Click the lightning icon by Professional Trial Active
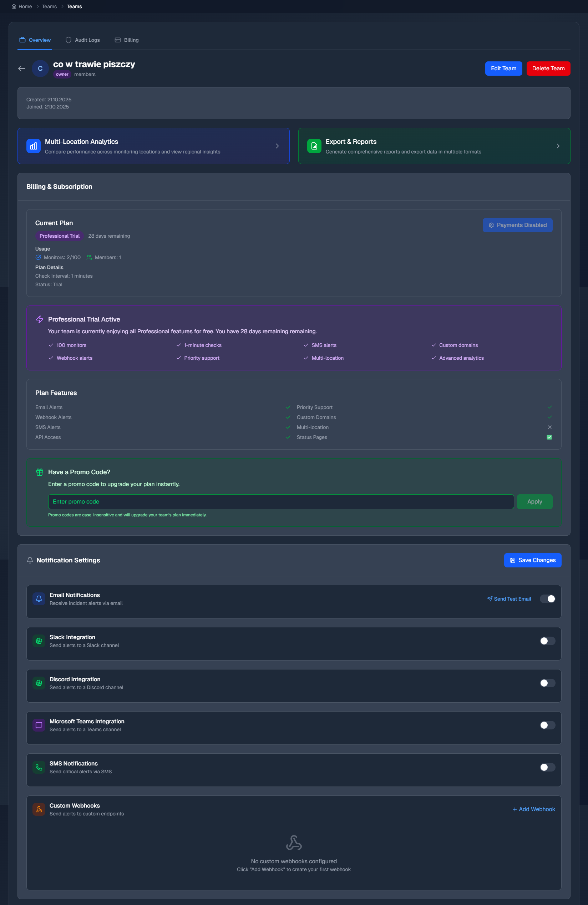This screenshot has width=588, height=905. [40, 319]
